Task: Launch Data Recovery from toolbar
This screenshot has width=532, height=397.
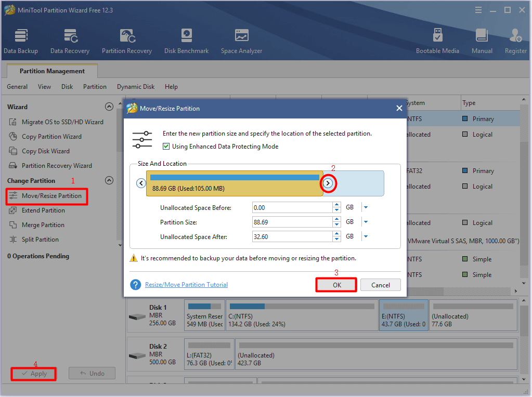Action: click(x=70, y=41)
